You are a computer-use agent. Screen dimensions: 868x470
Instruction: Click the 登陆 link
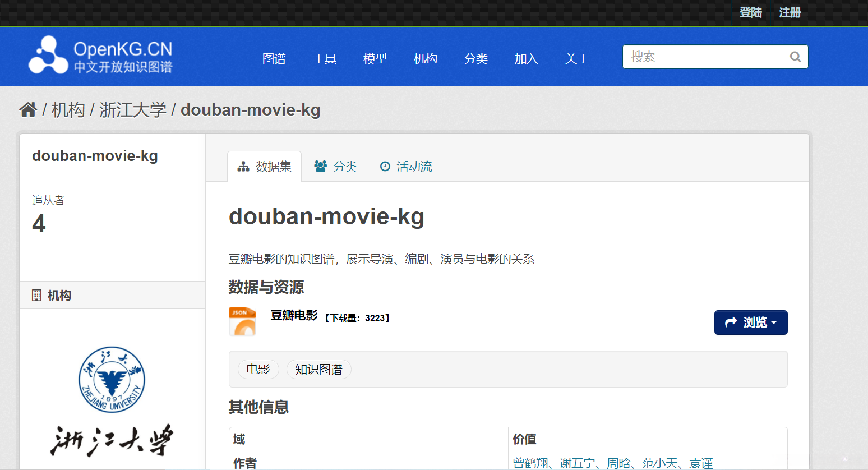point(751,12)
